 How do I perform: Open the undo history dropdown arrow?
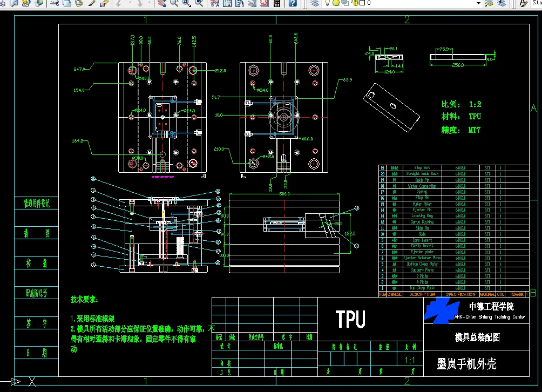point(129,3)
